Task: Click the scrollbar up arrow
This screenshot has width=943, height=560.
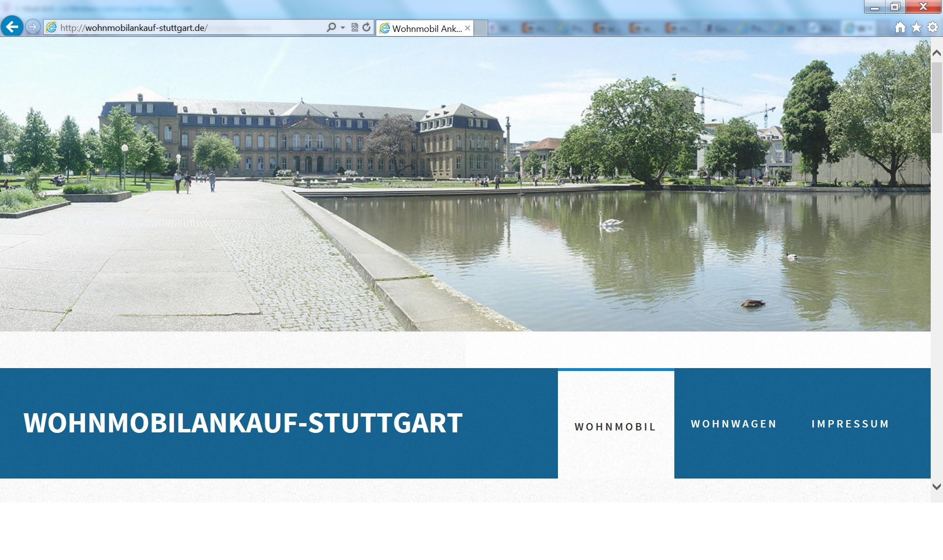Action: pos(937,53)
